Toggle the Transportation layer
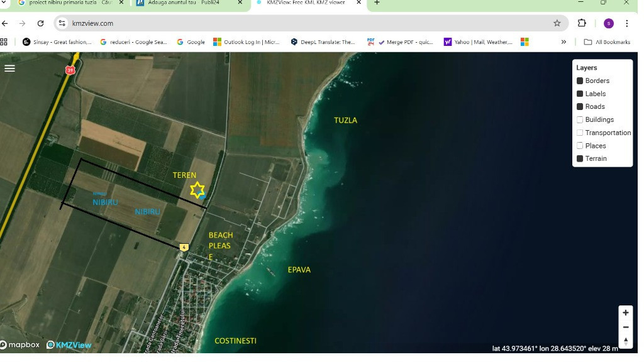Viewport: 644px width, 362px height. [579, 133]
